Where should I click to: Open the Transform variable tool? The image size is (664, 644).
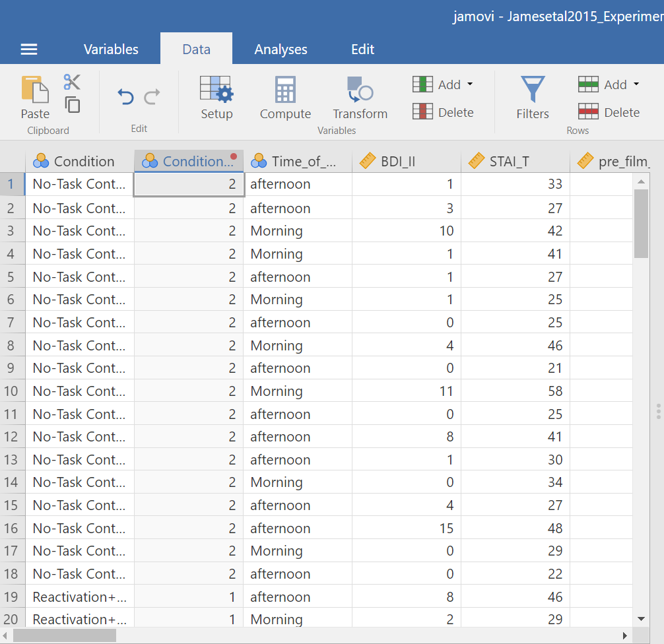pyautogui.click(x=360, y=98)
